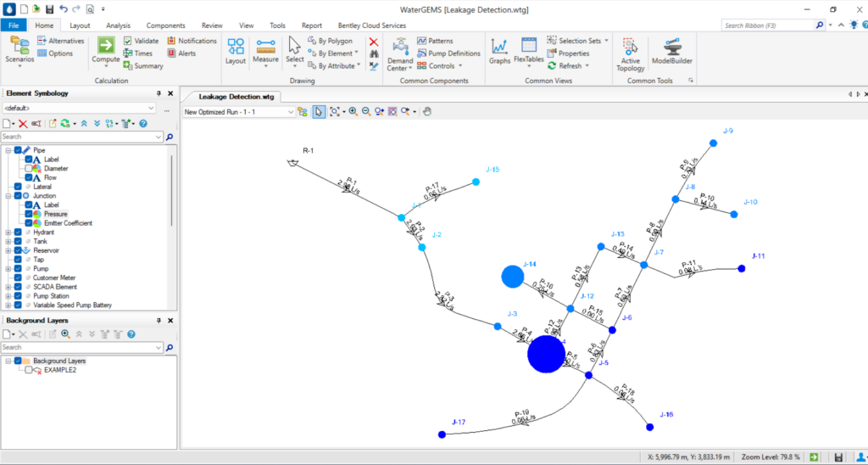Toggle the pipe Flow checkbox
The height and width of the screenshot is (465, 868).
click(29, 177)
